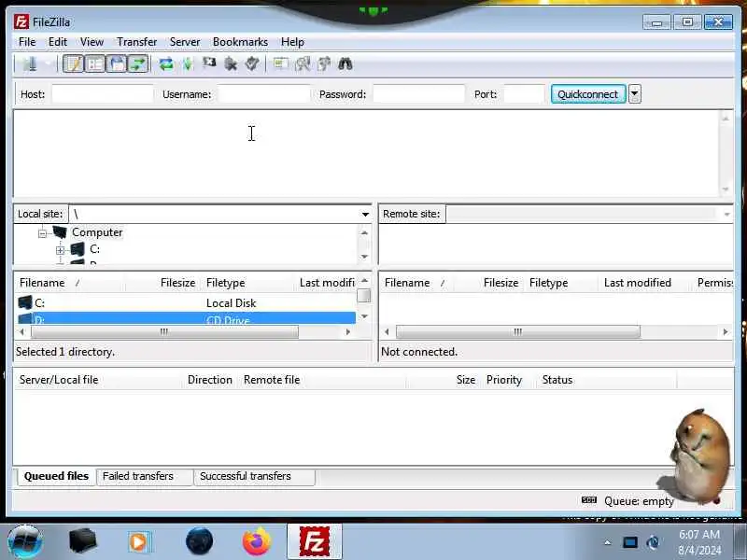Toggle local directory tree display icon

coord(95,63)
